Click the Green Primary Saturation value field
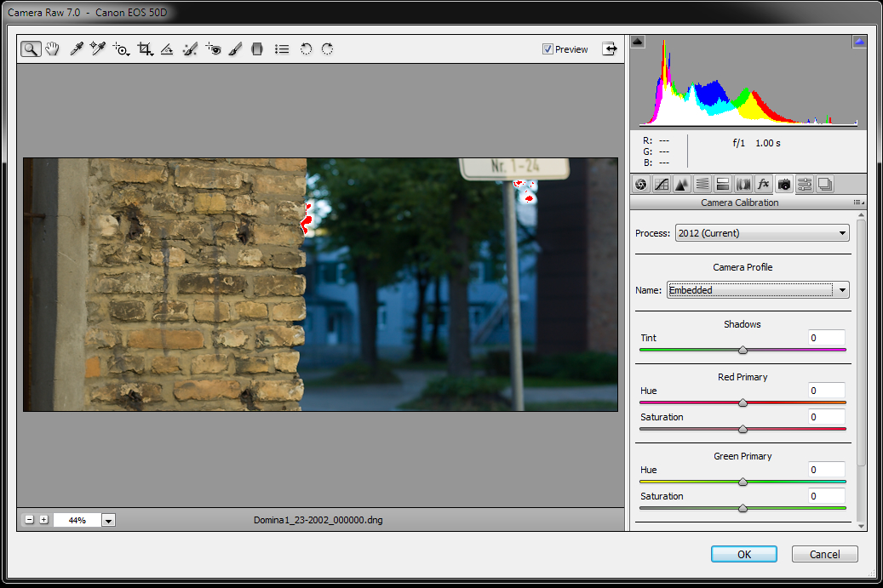Image resolution: width=883 pixels, height=588 pixels. (827, 496)
